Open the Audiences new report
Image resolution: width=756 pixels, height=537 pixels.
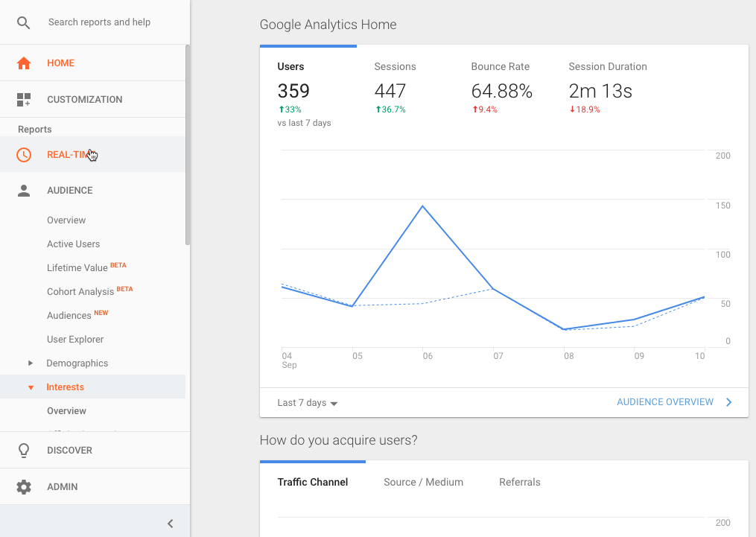(x=77, y=315)
